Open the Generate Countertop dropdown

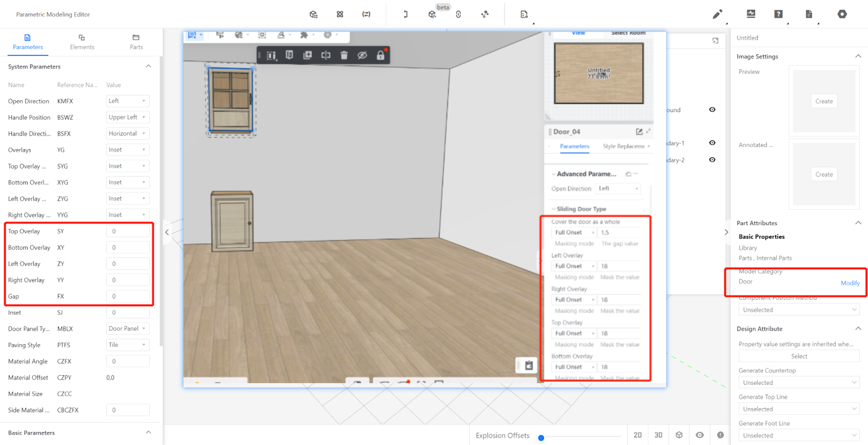tap(799, 383)
